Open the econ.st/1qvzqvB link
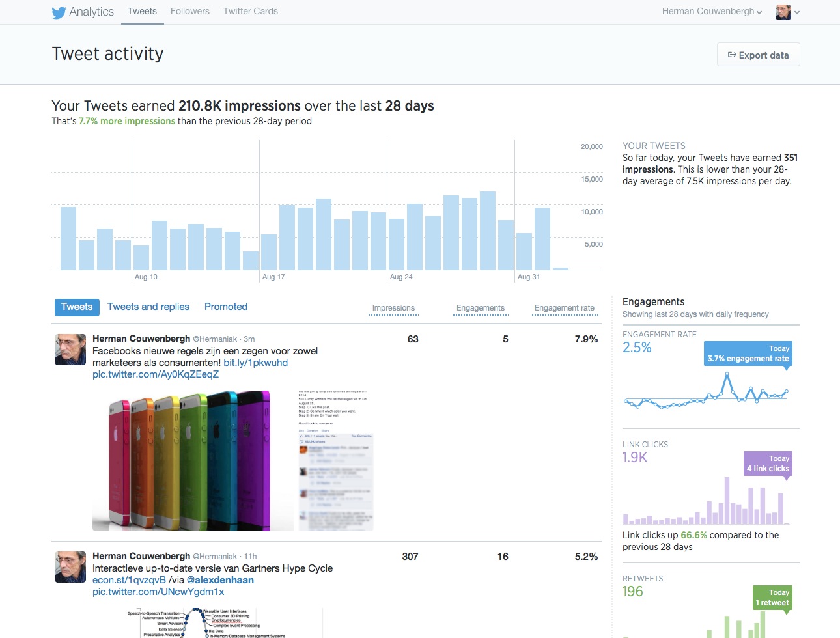 [129, 580]
